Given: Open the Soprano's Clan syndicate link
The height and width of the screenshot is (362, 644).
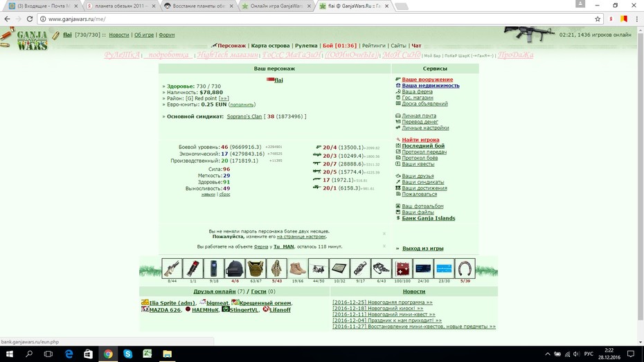Looking at the screenshot, I should [x=244, y=116].
